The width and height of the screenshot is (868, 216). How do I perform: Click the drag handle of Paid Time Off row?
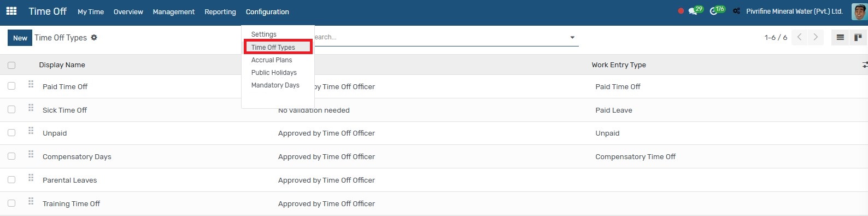coord(31,84)
